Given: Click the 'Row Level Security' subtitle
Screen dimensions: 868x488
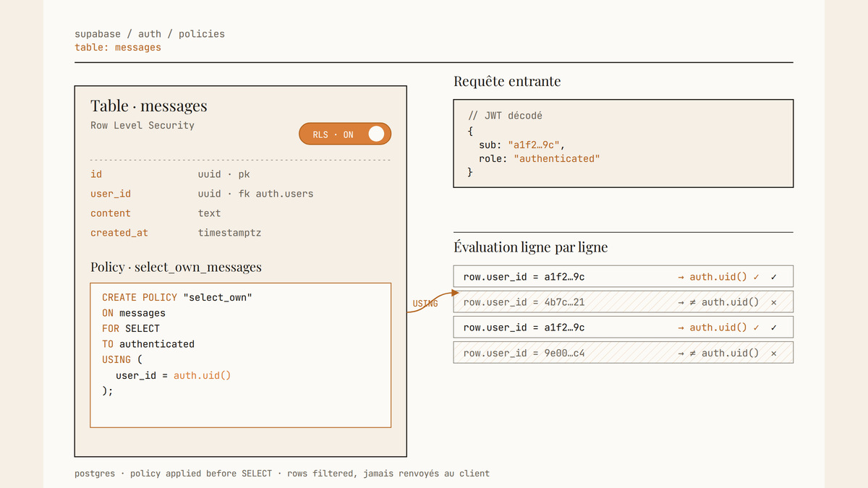Looking at the screenshot, I should [142, 125].
